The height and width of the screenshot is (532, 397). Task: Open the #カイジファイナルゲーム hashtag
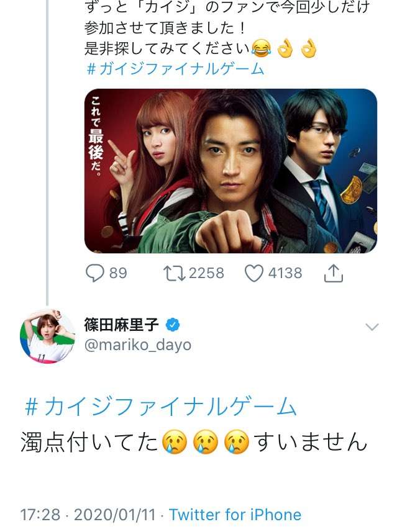(x=160, y=407)
